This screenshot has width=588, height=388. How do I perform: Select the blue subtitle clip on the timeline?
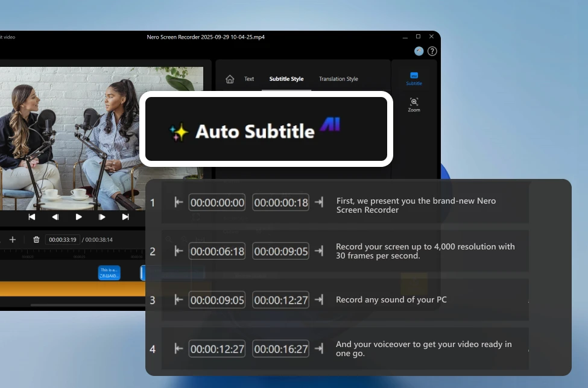pyautogui.click(x=110, y=273)
